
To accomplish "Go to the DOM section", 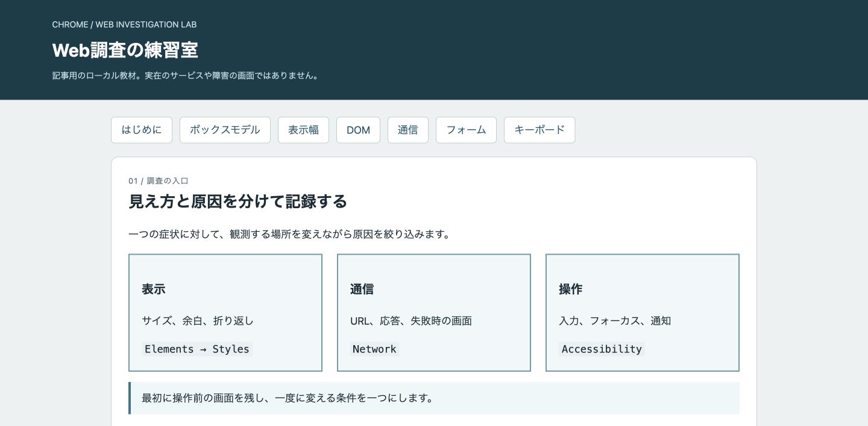I will coord(358,130).
